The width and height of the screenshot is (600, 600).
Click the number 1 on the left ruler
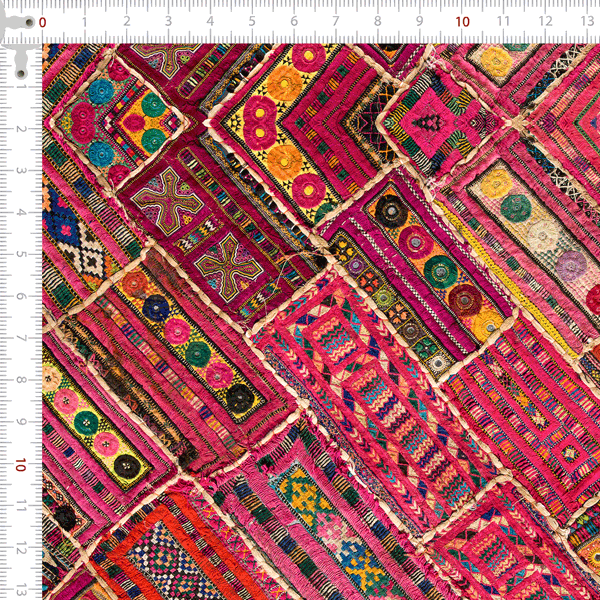(x=21, y=86)
